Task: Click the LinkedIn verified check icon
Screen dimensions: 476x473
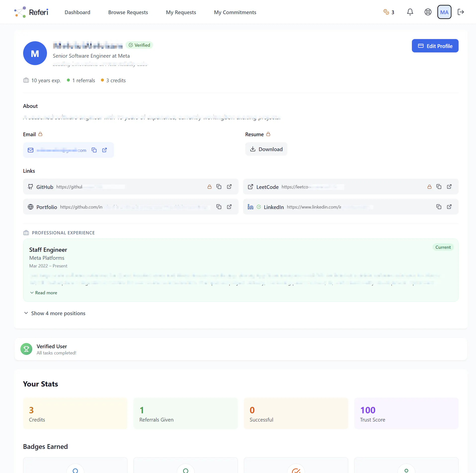Action: [x=259, y=207]
